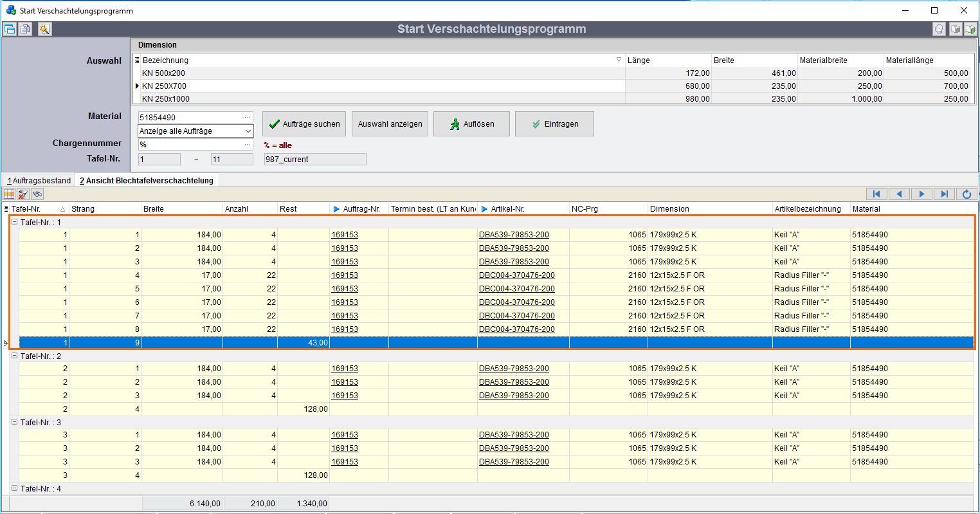Image resolution: width=980 pixels, height=514 pixels.
Task: Click 'Radius Filler' cell in Strang 8 row
Action: tap(811, 329)
